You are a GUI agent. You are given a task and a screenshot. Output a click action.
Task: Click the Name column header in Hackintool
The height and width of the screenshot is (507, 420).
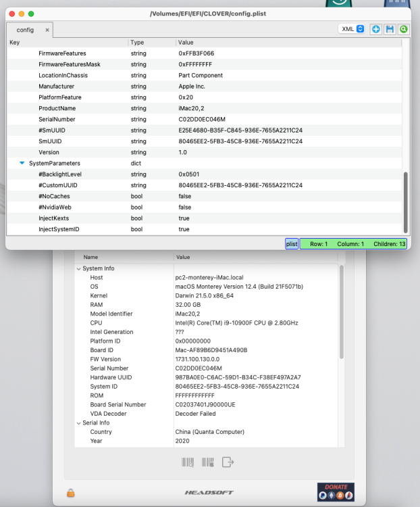124,257
